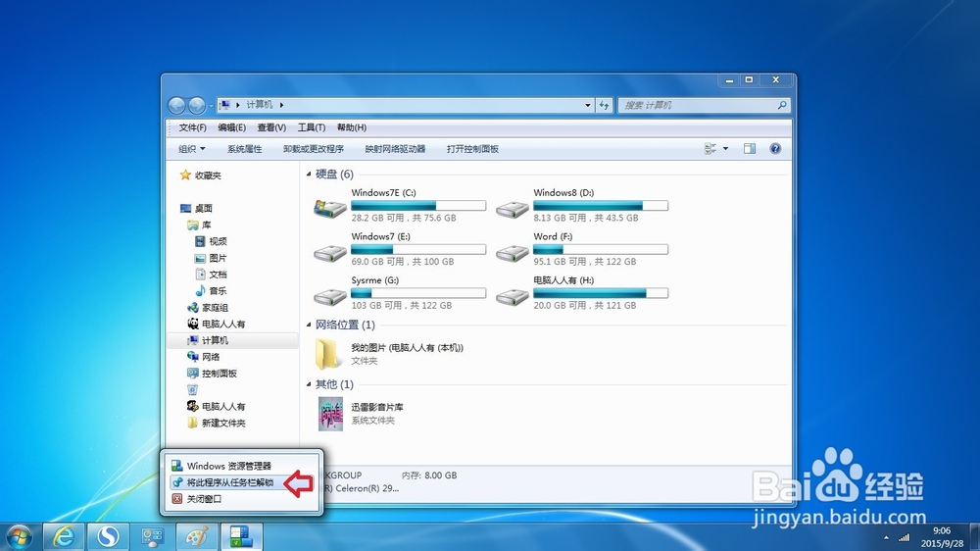Open the address bar history dropdown
Viewport: 980px width, 551px height.
587,105
